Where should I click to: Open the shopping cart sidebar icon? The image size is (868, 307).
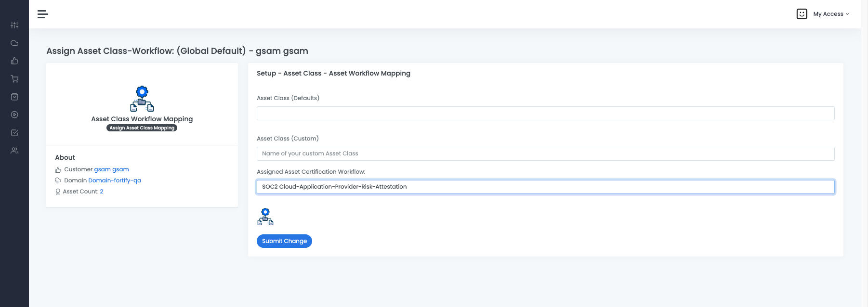[14, 79]
